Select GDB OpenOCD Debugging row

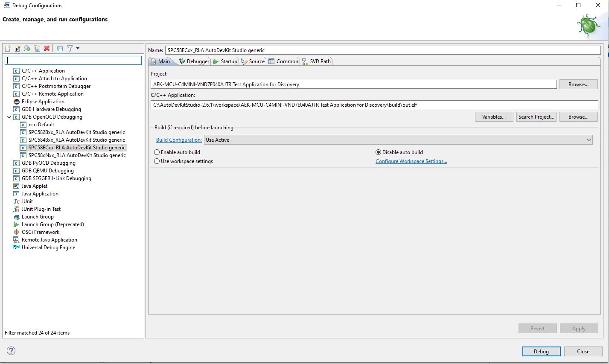click(52, 117)
